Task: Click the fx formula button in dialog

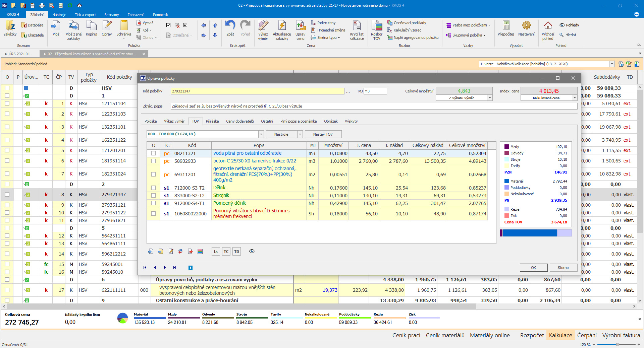Action: point(216,252)
